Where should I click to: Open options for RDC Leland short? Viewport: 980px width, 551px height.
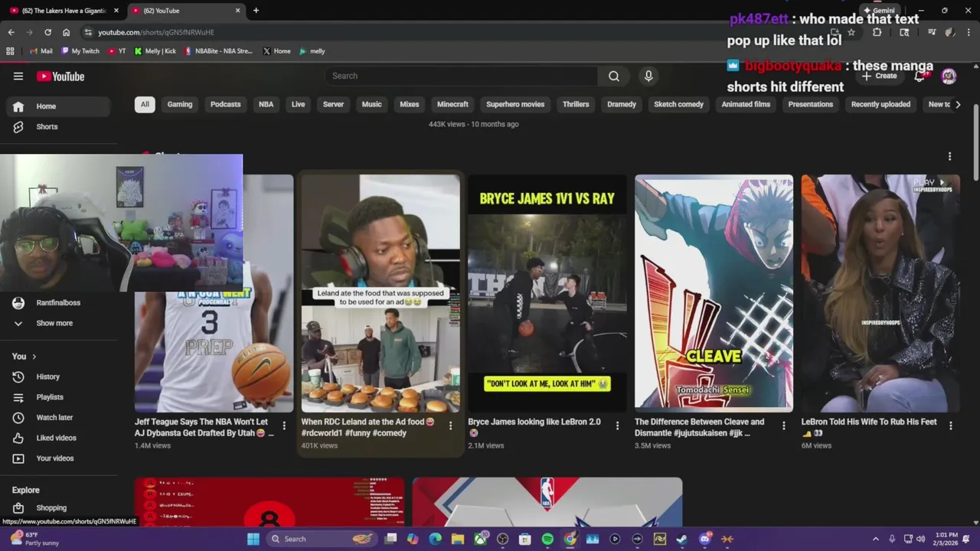pos(450,425)
